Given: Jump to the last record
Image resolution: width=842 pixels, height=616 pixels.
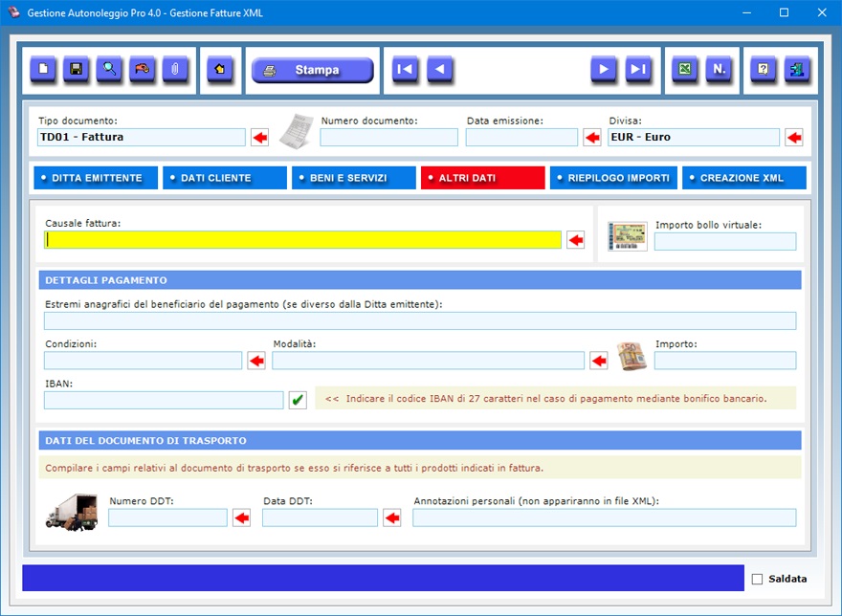Looking at the screenshot, I should point(638,69).
